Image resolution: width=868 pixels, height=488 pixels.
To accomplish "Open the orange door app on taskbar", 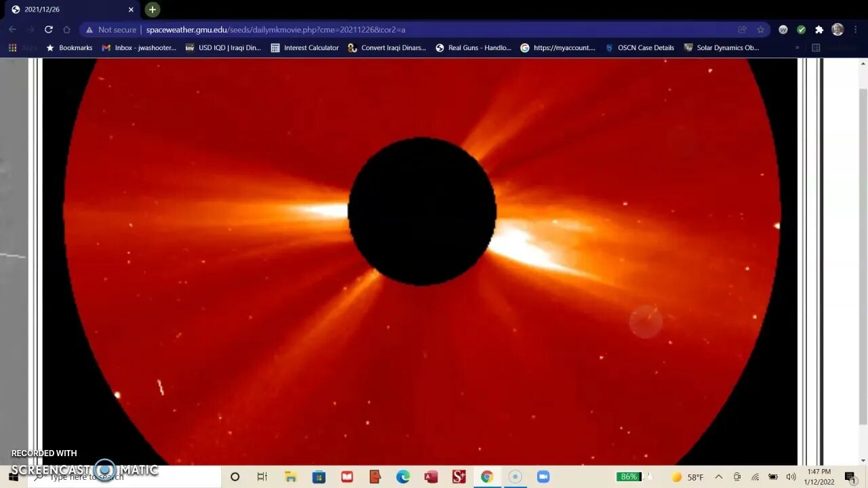I will pyautogui.click(x=374, y=476).
